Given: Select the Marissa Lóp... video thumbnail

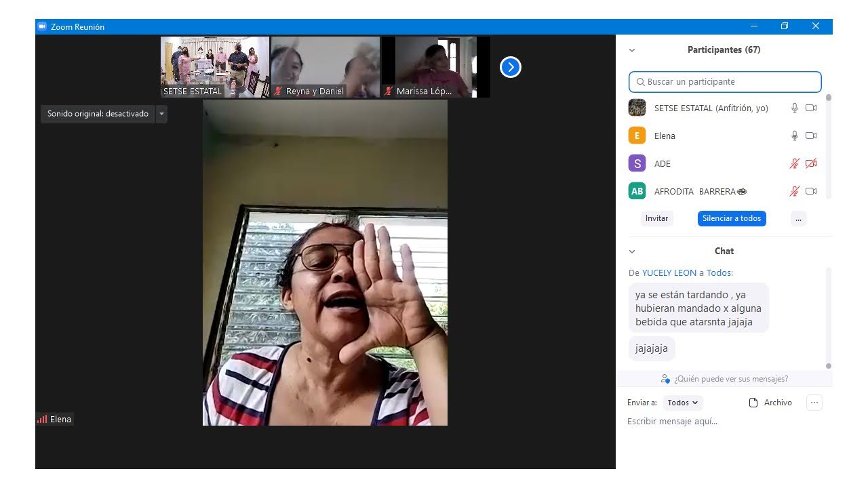Looking at the screenshot, I should (x=436, y=67).
